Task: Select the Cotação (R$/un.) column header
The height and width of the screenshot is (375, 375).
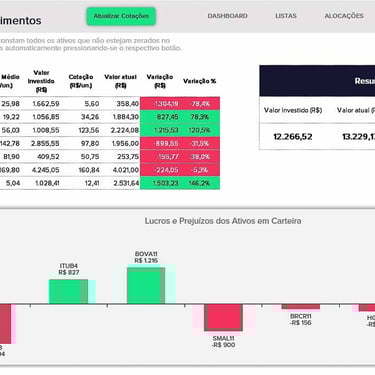Action: [x=81, y=81]
